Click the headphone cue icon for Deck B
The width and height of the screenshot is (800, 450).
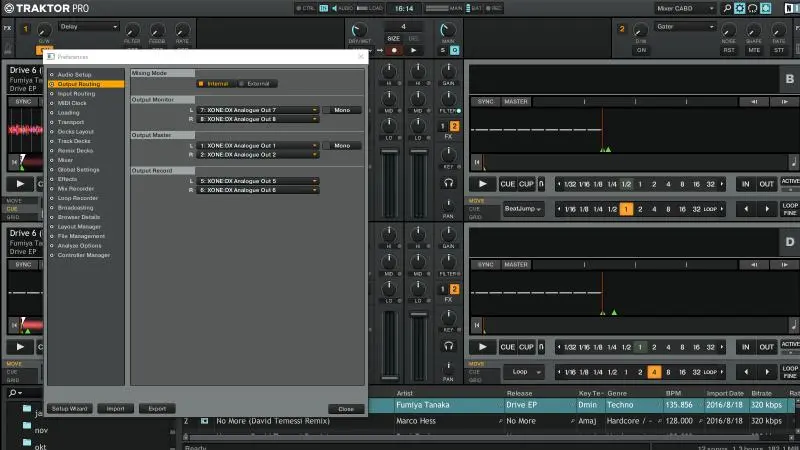tap(450, 183)
